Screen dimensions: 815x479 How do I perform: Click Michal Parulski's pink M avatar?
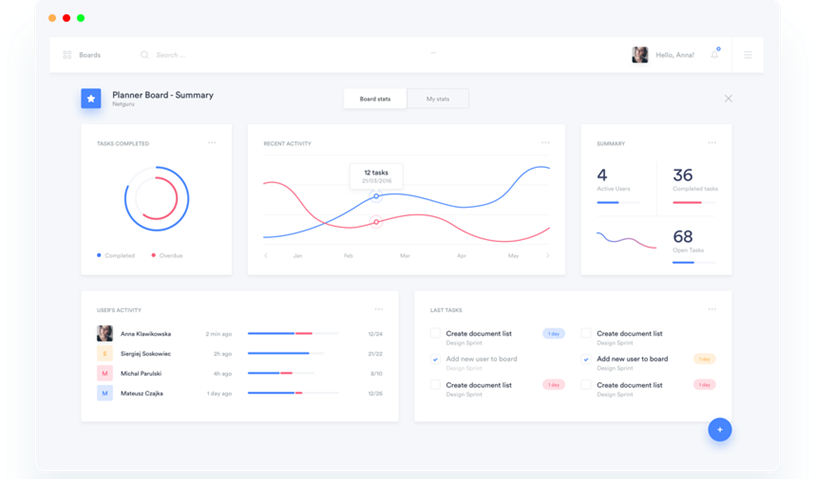pyautogui.click(x=104, y=373)
